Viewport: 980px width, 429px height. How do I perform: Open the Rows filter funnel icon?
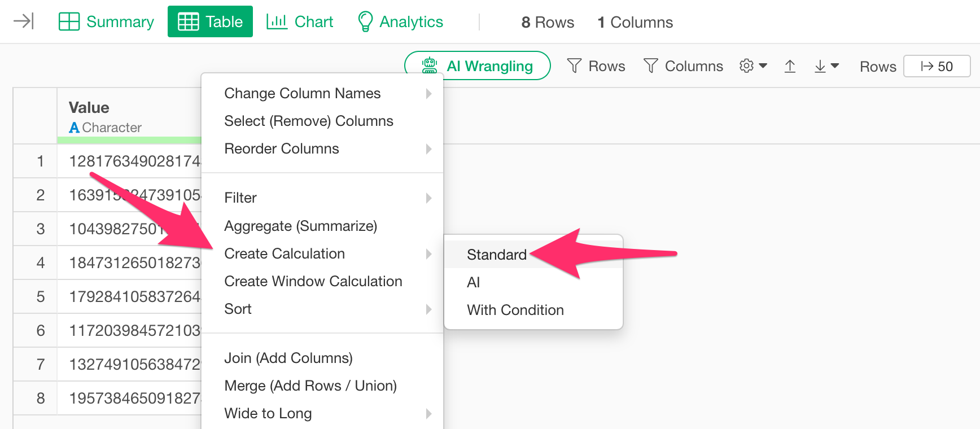click(x=574, y=66)
